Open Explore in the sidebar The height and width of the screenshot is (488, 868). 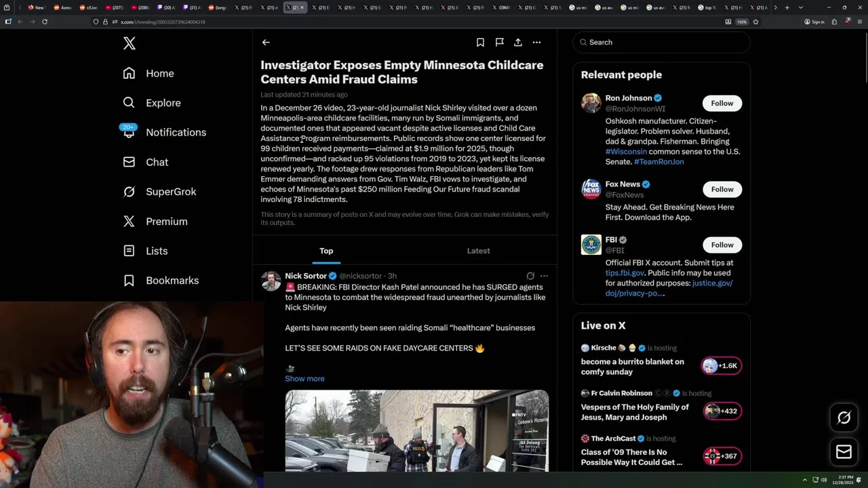click(152, 103)
